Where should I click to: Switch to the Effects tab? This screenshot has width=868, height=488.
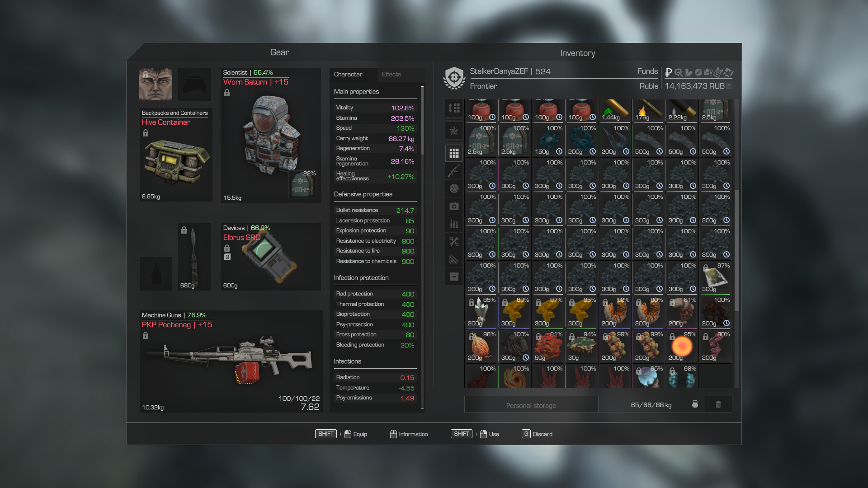tap(392, 74)
